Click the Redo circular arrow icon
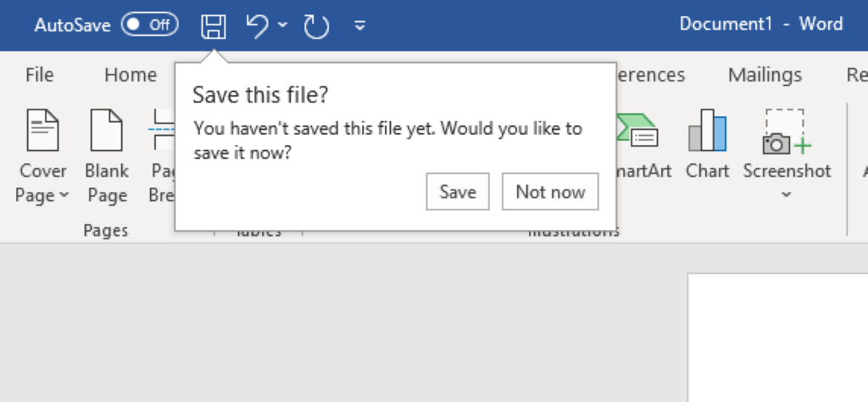The width and height of the screenshot is (868, 402). 316,25
